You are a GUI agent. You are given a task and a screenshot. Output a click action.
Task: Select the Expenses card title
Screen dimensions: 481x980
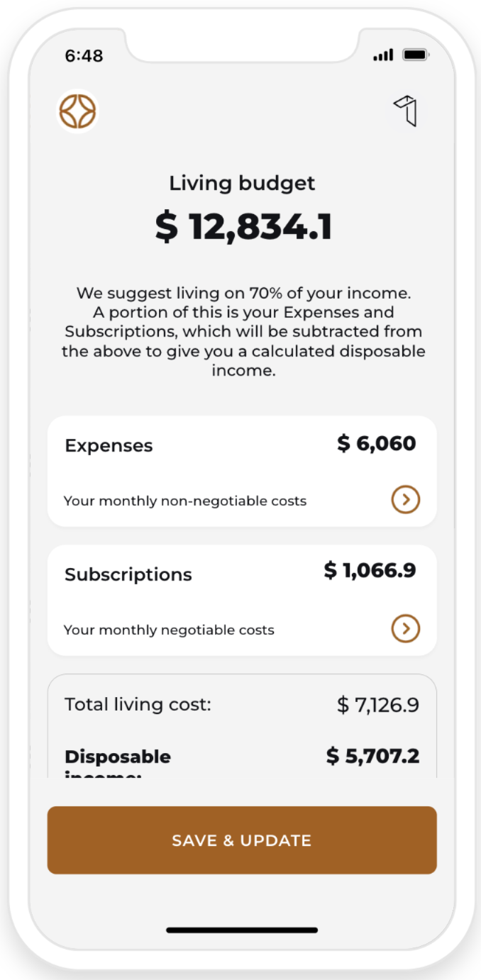pos(109,445)
